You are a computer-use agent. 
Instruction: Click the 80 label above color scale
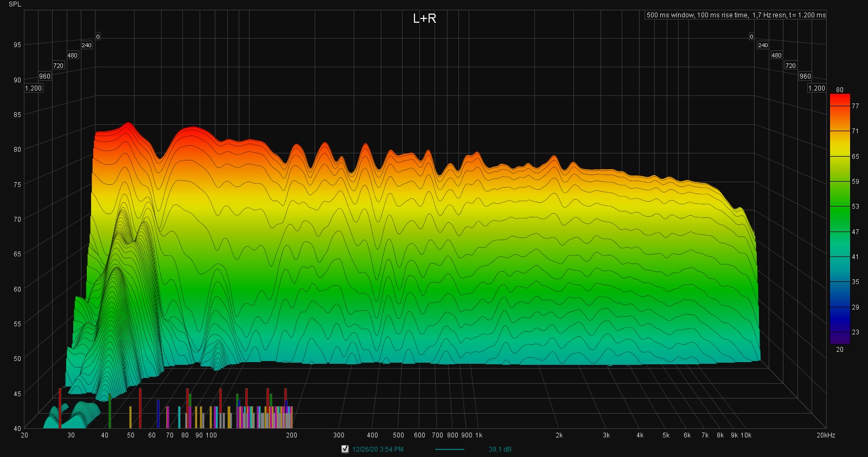tap(839, 90)
